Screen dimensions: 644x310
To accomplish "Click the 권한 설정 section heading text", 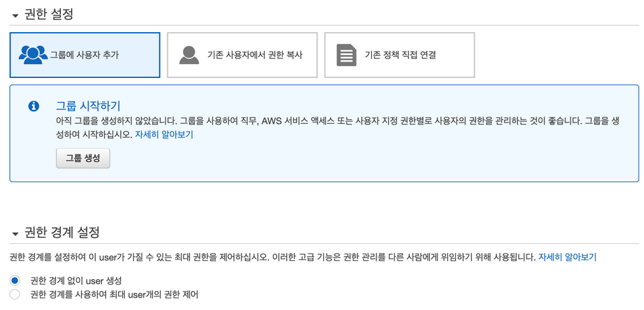I will 49,14.
